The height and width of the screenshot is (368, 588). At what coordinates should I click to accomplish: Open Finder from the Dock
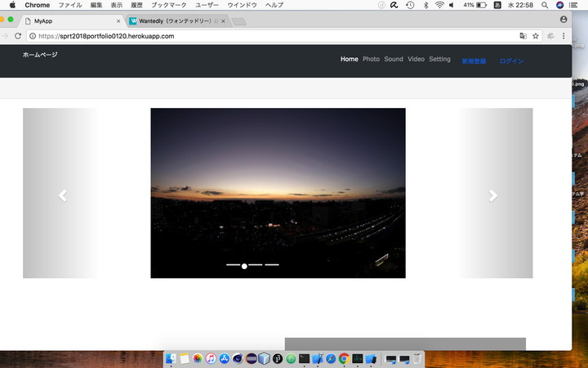tap(171, 358)
